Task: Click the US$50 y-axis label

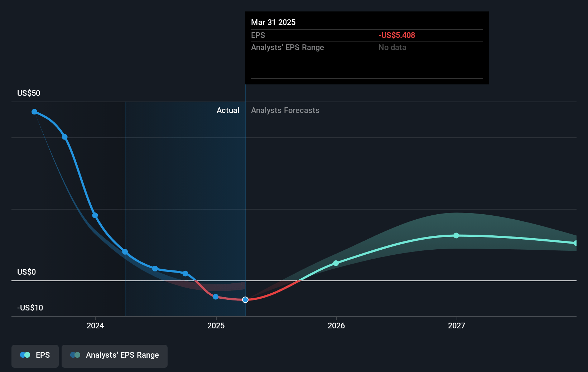Action: click(29, 93)
